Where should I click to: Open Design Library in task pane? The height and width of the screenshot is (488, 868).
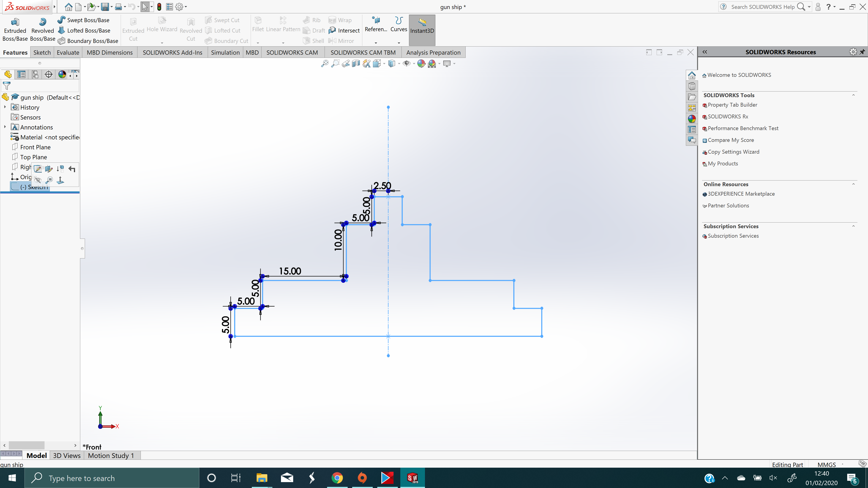pyautogui.click(x=692, y=86)
